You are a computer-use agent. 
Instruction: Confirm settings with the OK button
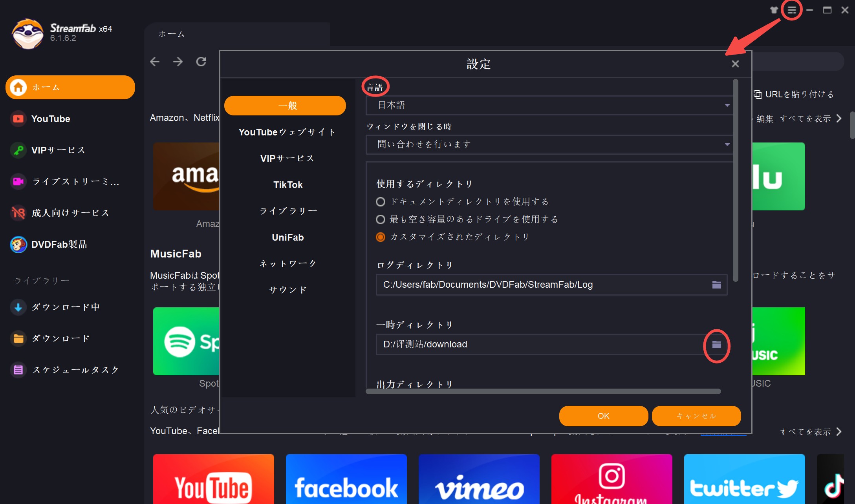[x=603, y=416]
